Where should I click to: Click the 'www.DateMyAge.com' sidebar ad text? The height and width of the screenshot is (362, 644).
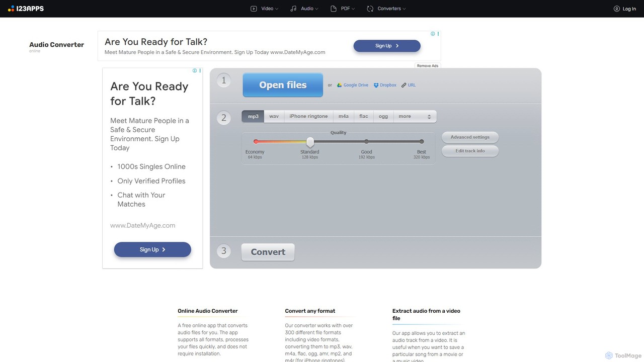tap(143, 225)
